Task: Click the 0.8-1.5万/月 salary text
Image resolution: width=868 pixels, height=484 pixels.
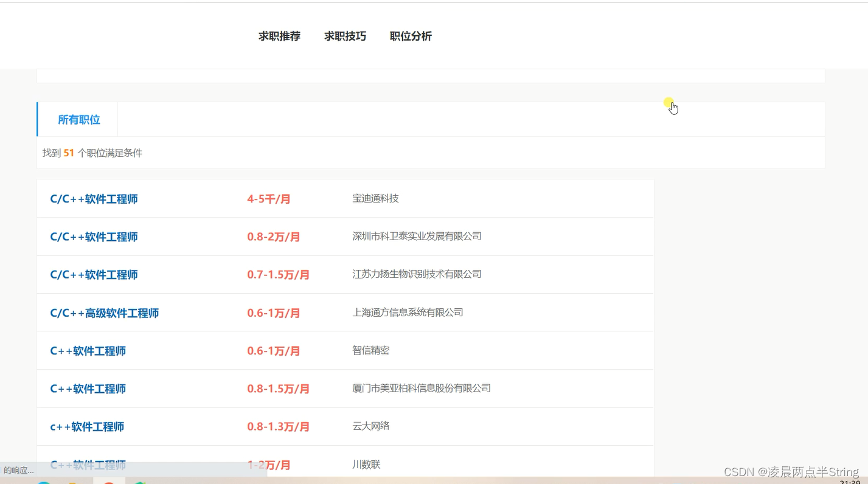Action: tap(279, 389)
